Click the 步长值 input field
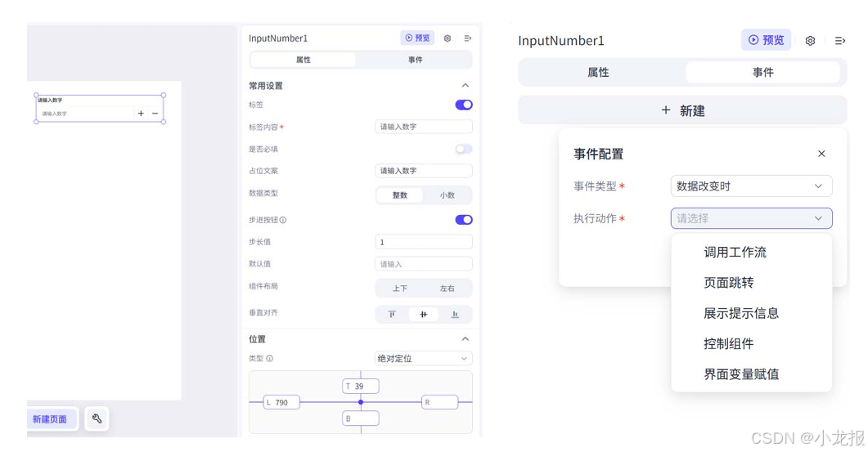This screenshot has width=868, height=452. (x=424, y=242)
